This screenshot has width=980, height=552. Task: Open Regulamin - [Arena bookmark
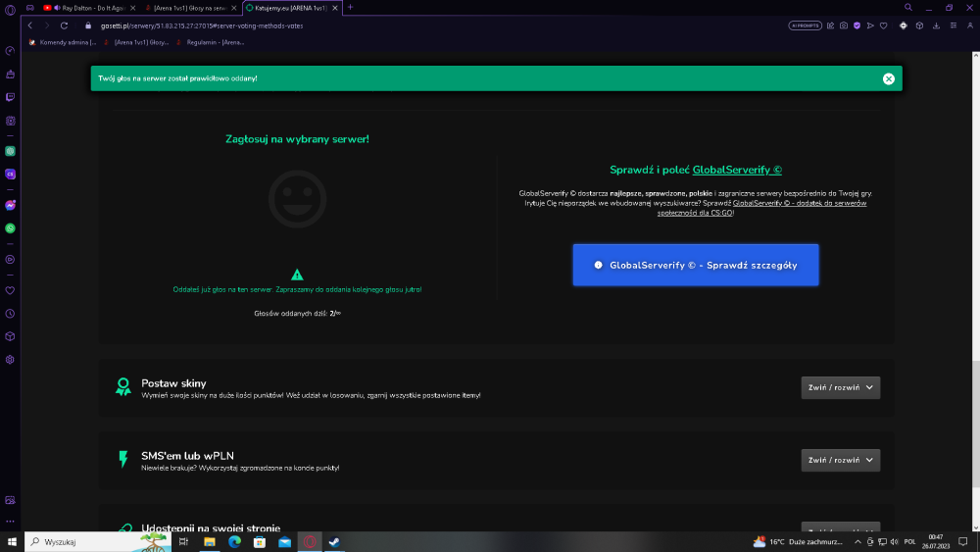point(211,42)
